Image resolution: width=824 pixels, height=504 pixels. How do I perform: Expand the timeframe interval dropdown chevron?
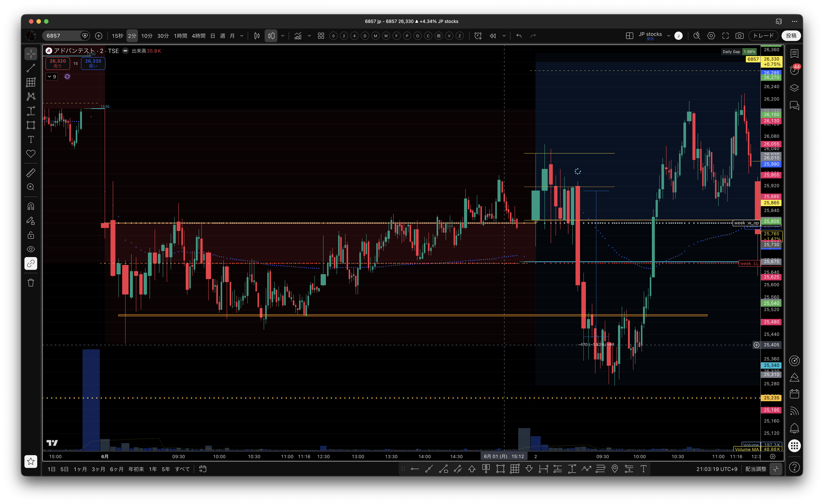coord(242,36)
